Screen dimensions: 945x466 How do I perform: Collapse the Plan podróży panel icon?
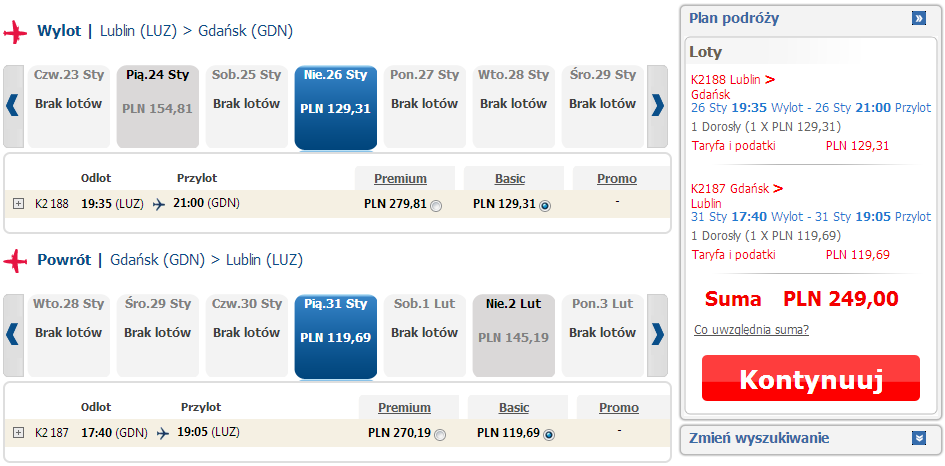click(918, 19)
